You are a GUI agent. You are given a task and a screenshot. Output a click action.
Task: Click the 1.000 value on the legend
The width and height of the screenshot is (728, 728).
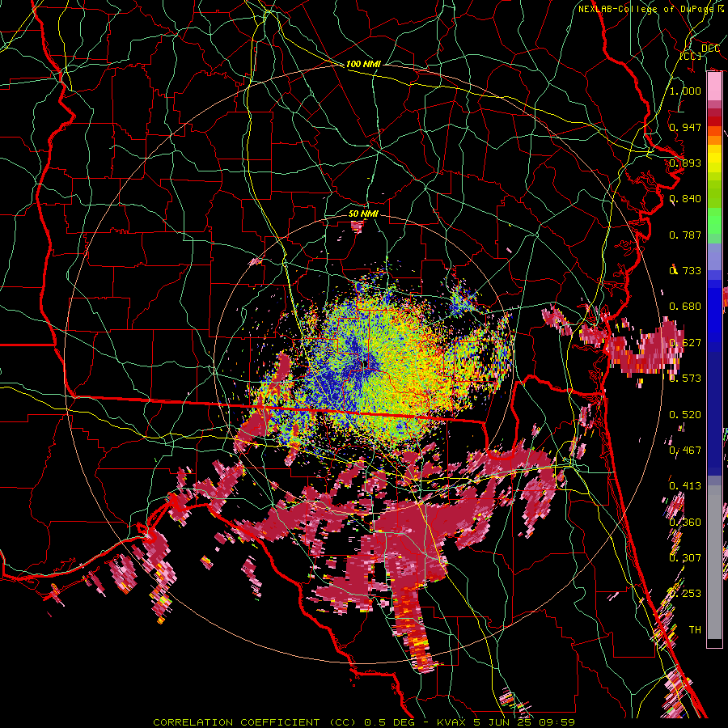[x=685, y=91]
